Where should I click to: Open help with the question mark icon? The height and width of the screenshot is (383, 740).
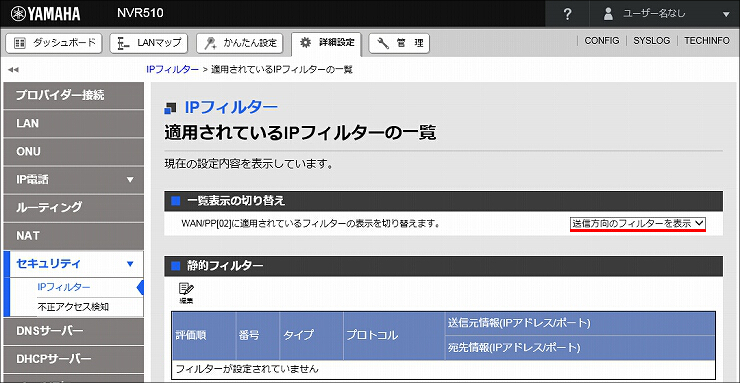coord(568,14)
